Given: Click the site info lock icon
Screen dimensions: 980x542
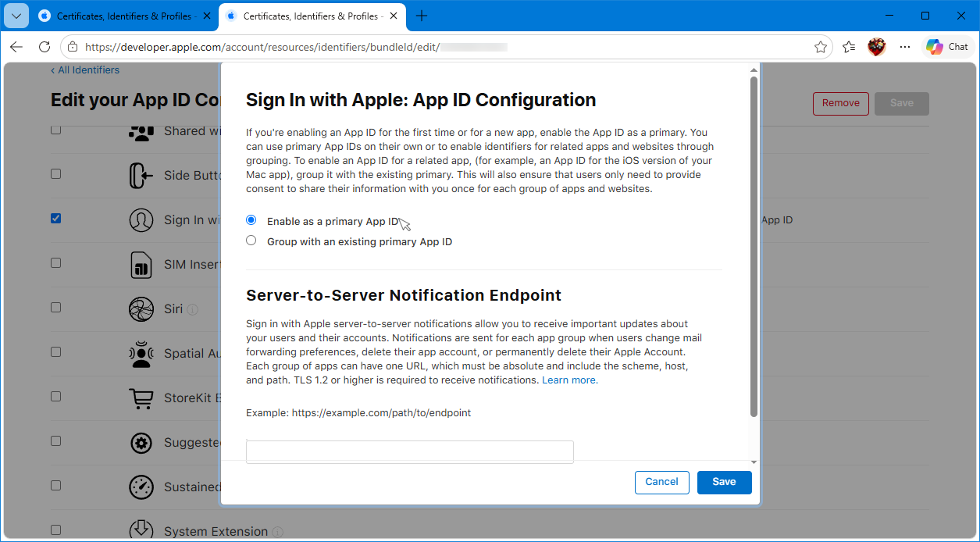Looking at the screenshot, I should (73, 47).
